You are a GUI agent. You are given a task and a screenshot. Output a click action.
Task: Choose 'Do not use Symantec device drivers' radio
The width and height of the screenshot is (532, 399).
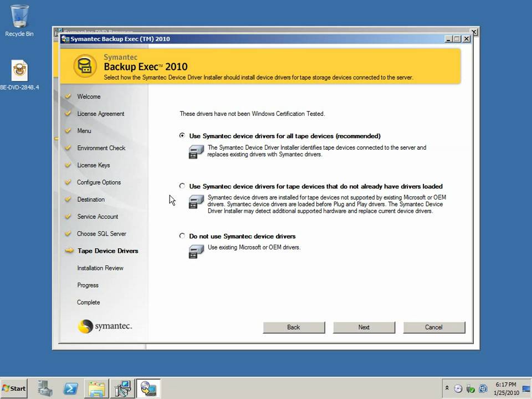[182, 236]
